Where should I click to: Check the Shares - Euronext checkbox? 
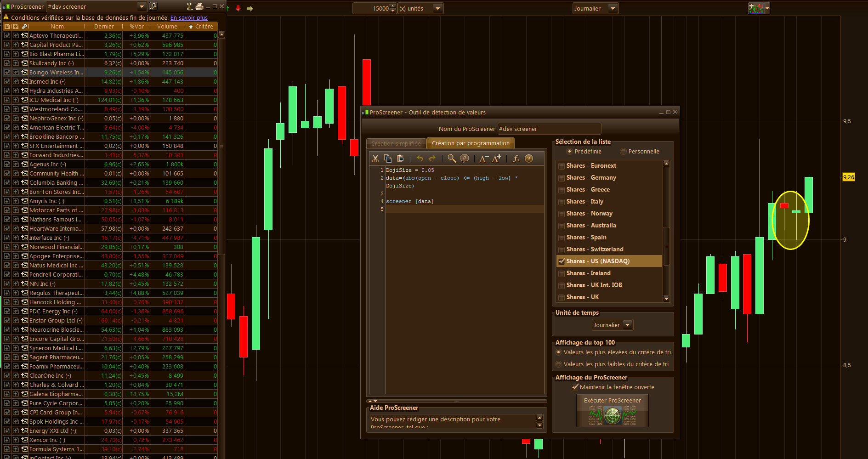(x=561, y=166)
